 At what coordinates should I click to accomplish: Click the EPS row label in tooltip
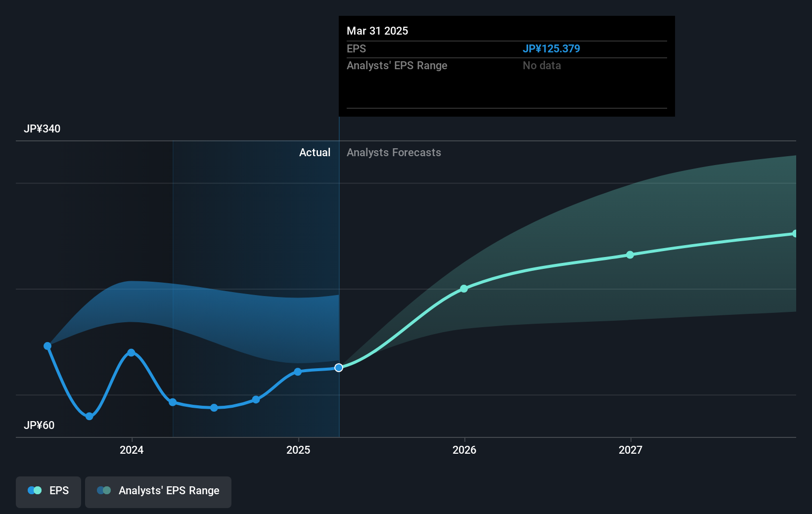pyautogui.click(x=356, y=48)
